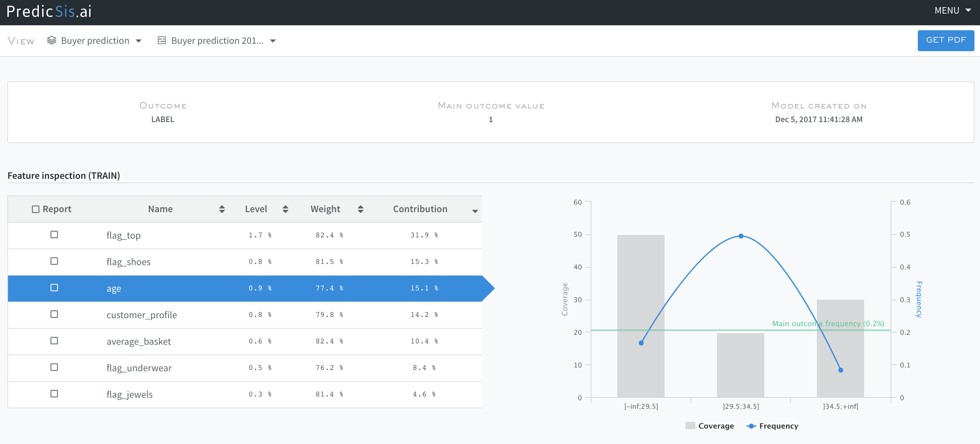Select the average_basket feature row
The image size is (980, 444).
coord(139,342)
